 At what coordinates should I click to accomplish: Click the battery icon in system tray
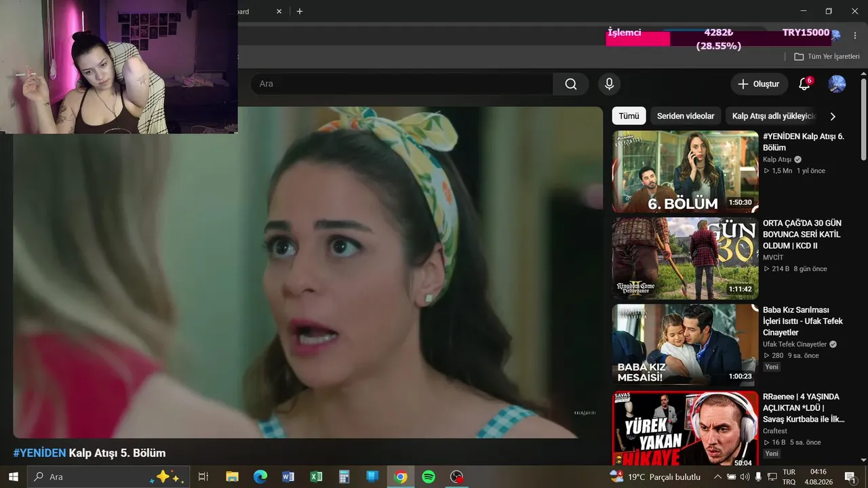point(730,477)
